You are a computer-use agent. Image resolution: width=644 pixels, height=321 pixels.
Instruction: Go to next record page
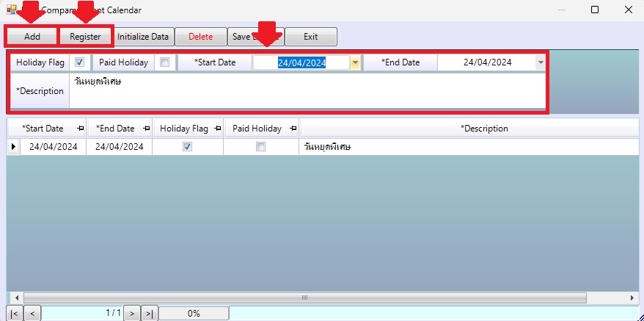(131, 314)
